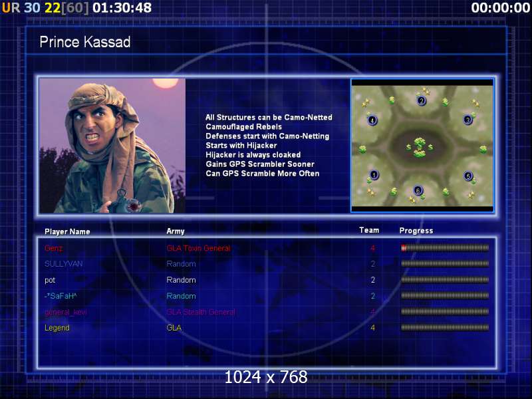This screenshot has width=532, height=399.
Task: Click team number for Legend
Action: tap(372, 328)
